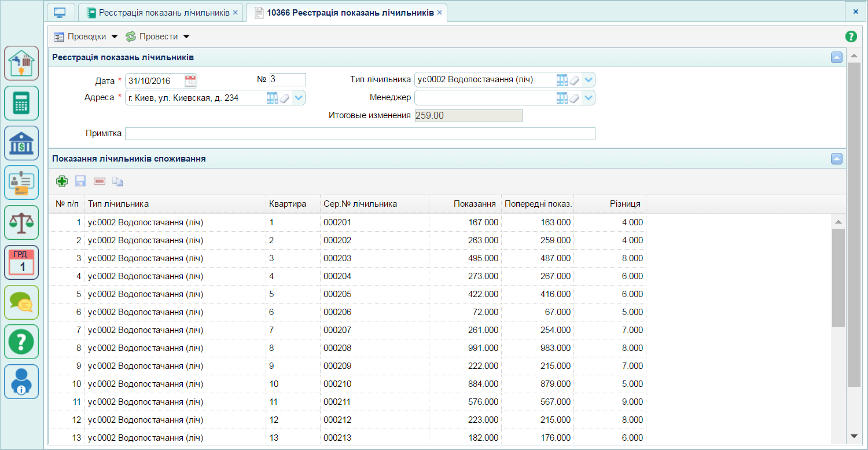Select serial number 000201 cell
Image resolution: width=868 pixels, height=450 pixels.
point(374,222)
